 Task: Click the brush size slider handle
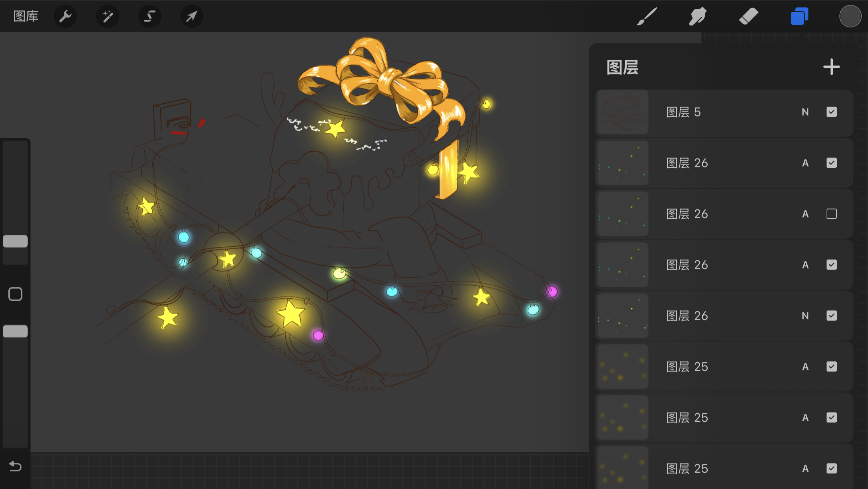(x=15, y=241)
